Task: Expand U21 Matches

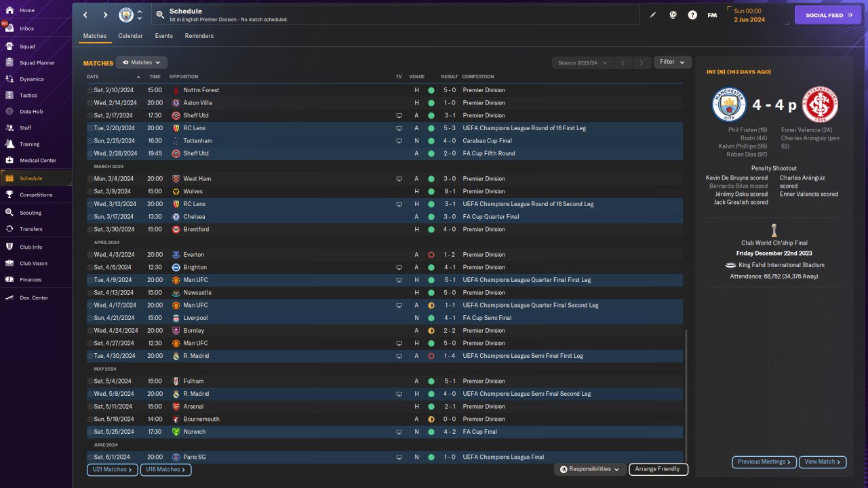Action: [112, 469]
